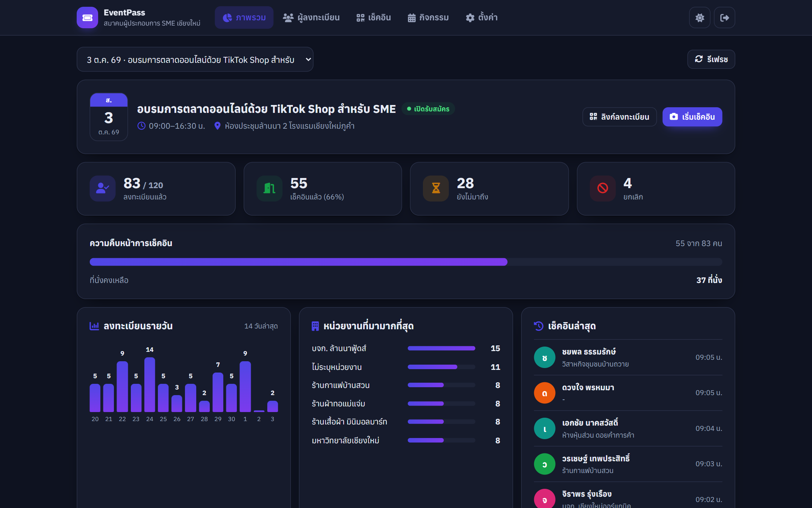Click the date tile showing 3 ต.ค. 69
812x508 pixels.
tap(109, 117)
